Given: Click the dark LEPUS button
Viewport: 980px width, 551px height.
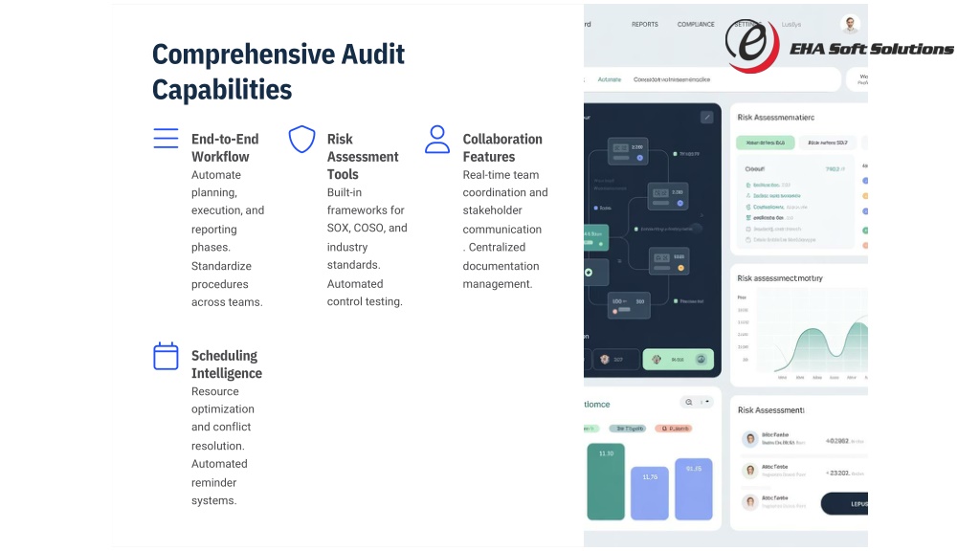Looking at the screenshot, I should point(844,503).
